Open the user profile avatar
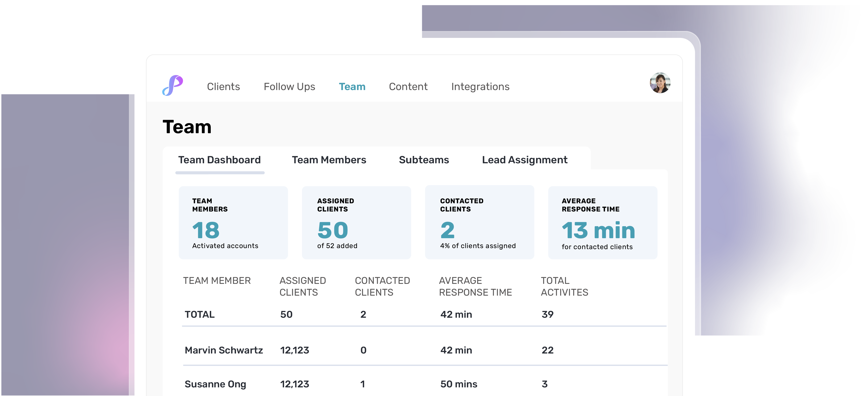Image resolution: width=868 pixels, height=396 pixels. tap(659, 83)
